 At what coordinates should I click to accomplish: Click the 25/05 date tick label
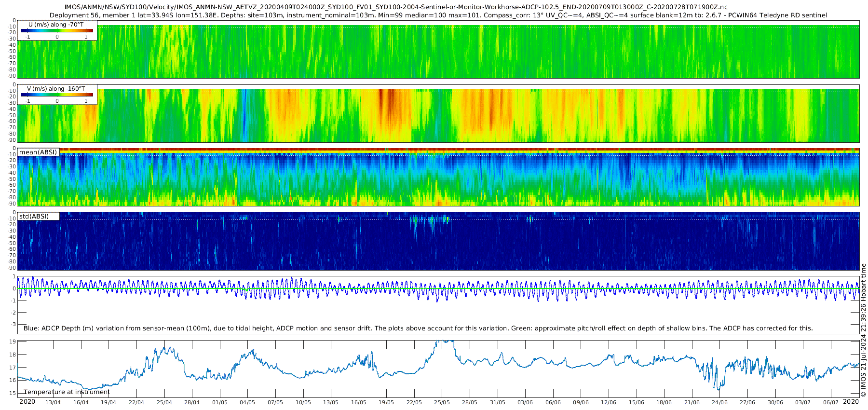pos(442,402)
